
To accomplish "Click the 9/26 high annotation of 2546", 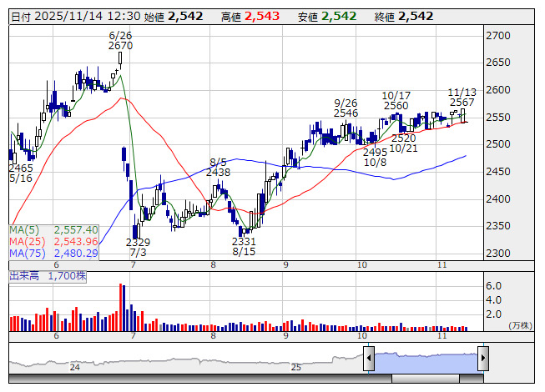I will pos(346,108).
